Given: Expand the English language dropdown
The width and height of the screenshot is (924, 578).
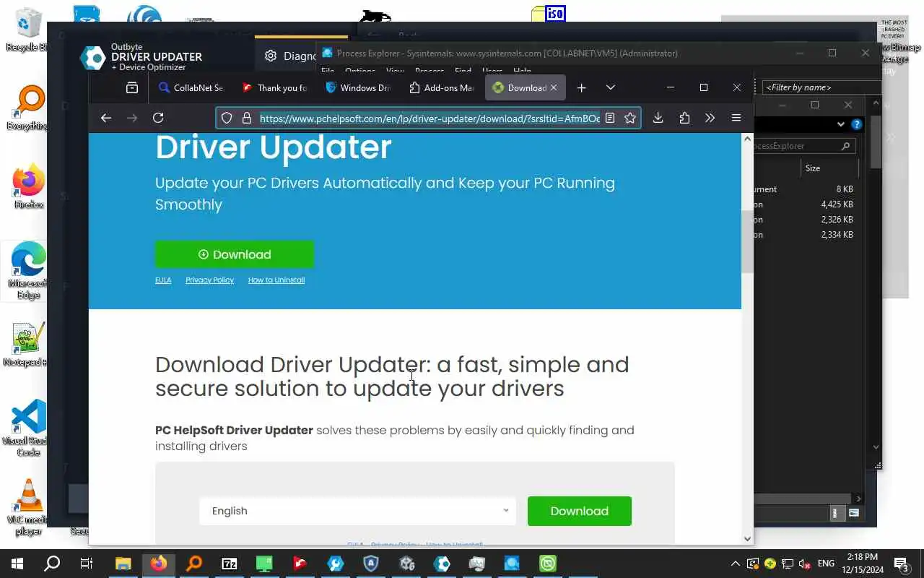Looking at the screenshot, I should [357, 511].
